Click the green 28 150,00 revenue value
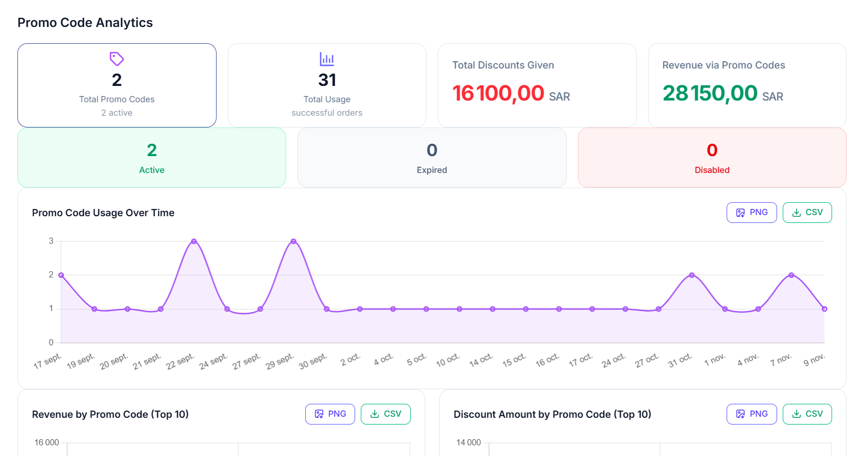868x456 pixels. pos(710,93)
